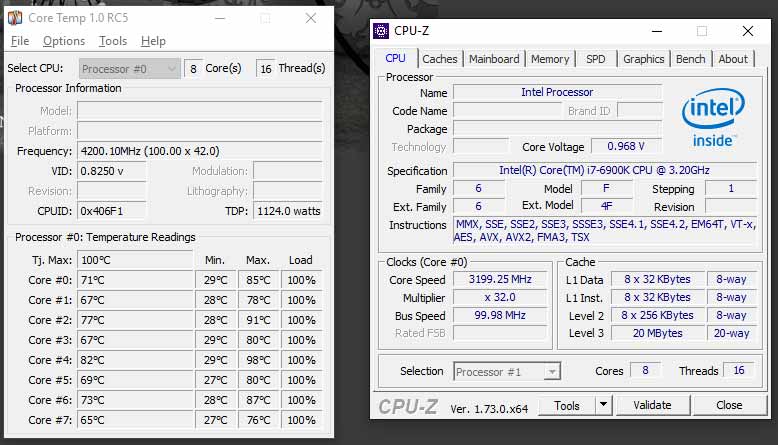
Task: Click the CPU-Z app icon in title bar
Action: point(381,31)
